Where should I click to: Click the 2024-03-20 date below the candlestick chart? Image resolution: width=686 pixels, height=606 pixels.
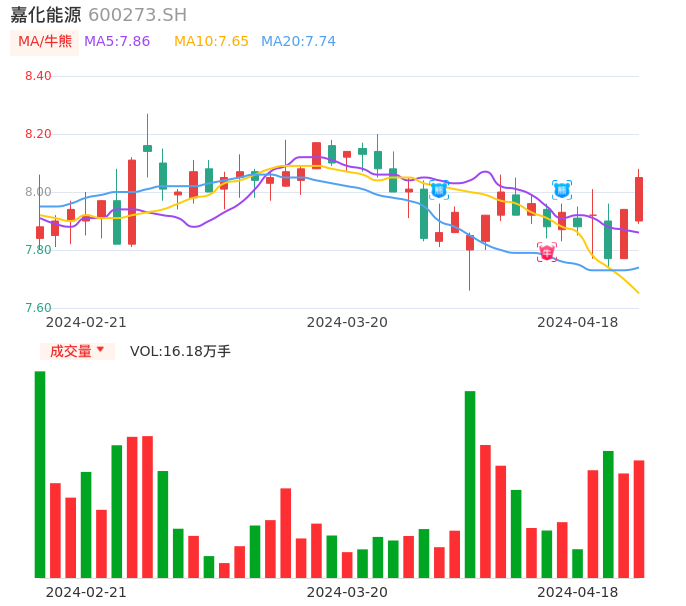click(x=347, y=322)
